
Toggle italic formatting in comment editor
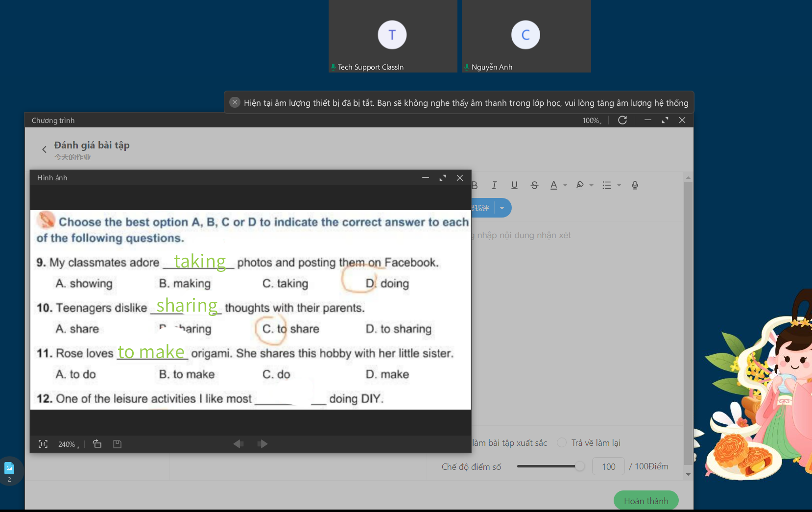click(x=494, y=185)
